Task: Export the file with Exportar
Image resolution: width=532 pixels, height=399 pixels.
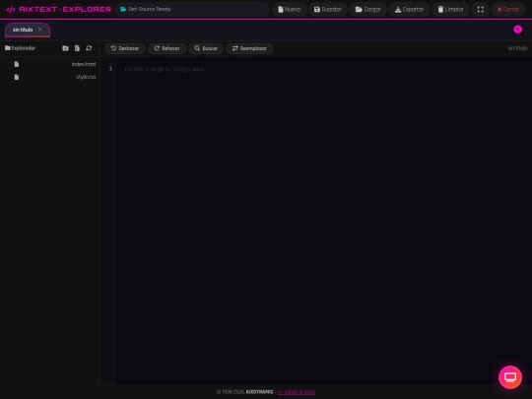Action: coord(409,10)
